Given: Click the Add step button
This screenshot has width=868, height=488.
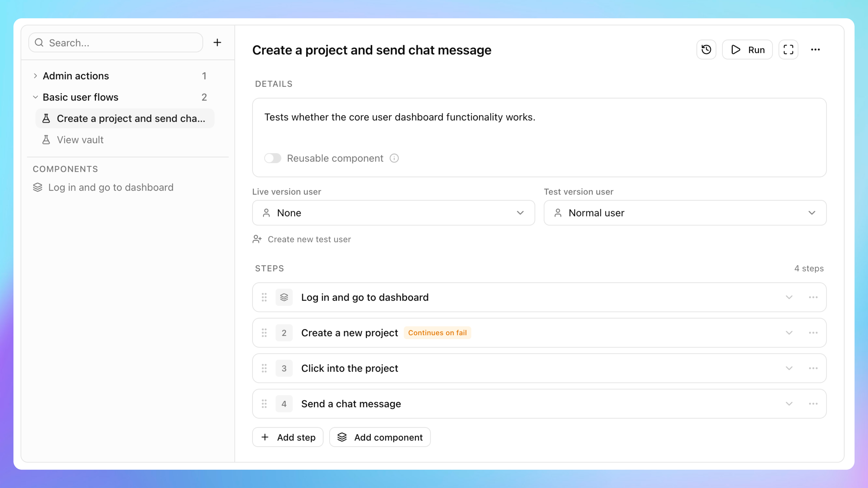Looking at the screenshot, I should click(x=288, y=437).
